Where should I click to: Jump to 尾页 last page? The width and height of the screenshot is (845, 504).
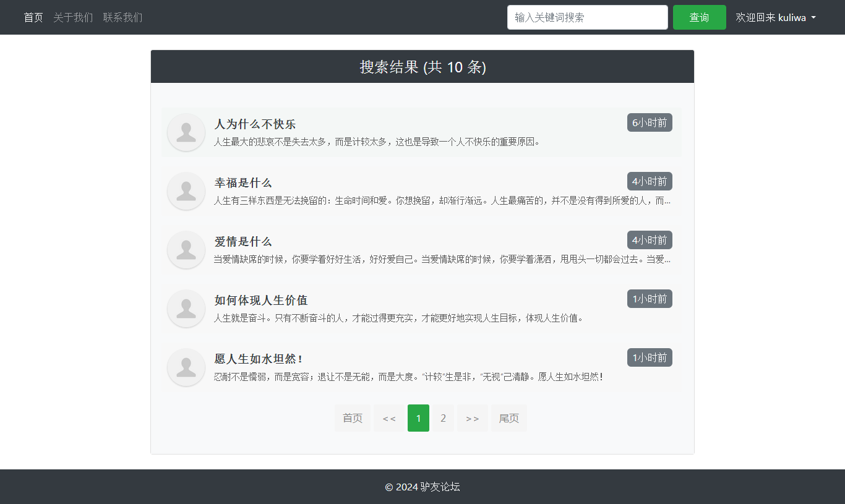click(x=508, y=418)
